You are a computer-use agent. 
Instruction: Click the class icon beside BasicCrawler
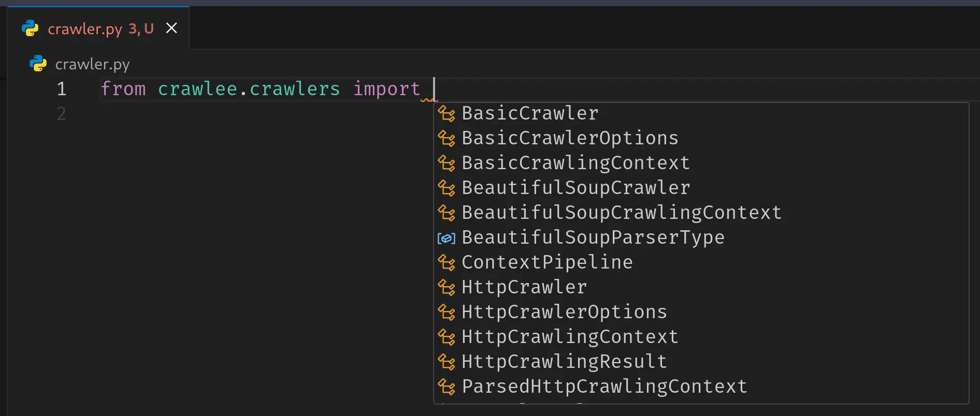446,113
